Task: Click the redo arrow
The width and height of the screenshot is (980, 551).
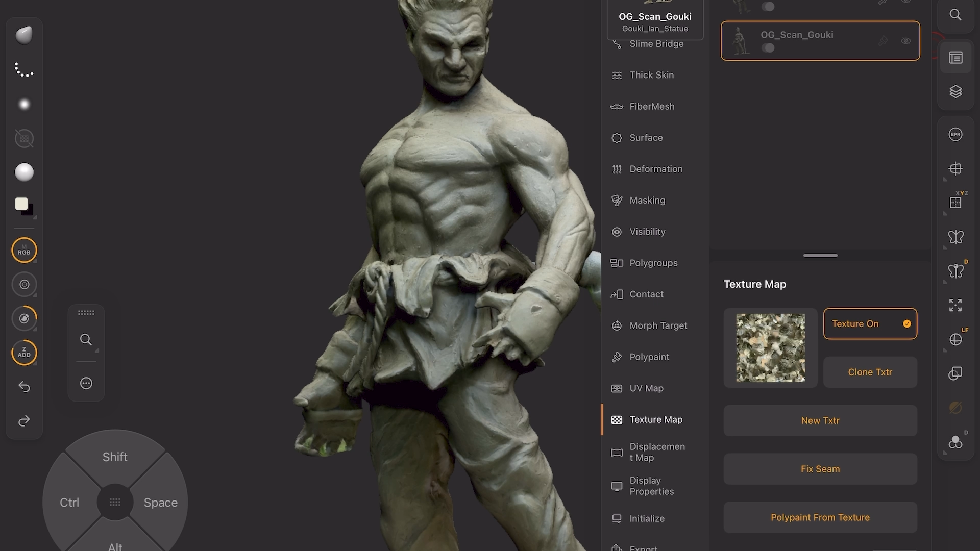Action: click(x=24, y=421)
